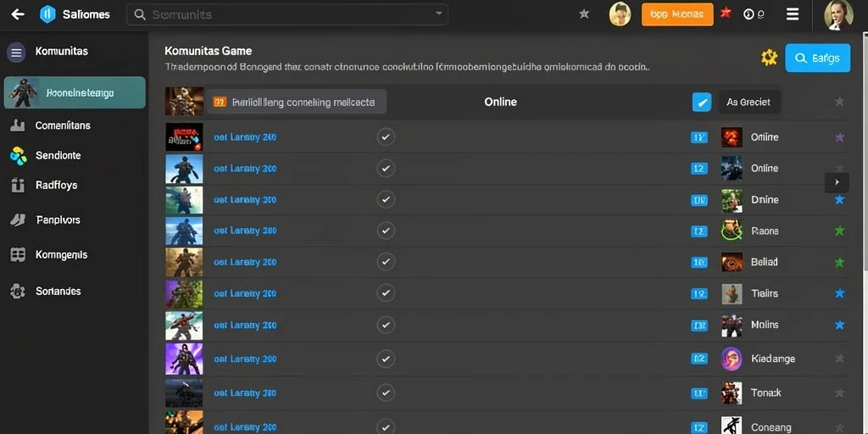Open the game thumbnail in the header row

point(184,102)
